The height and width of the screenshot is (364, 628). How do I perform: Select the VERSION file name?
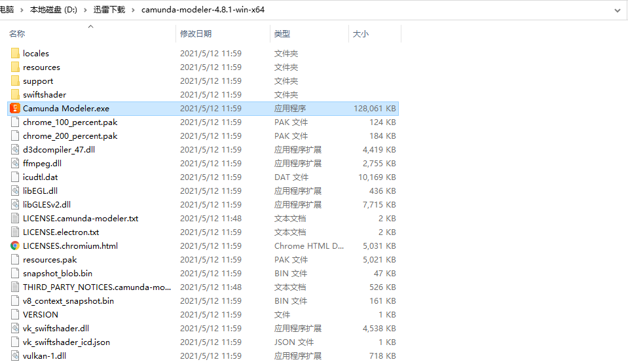[x=41, y=314]
